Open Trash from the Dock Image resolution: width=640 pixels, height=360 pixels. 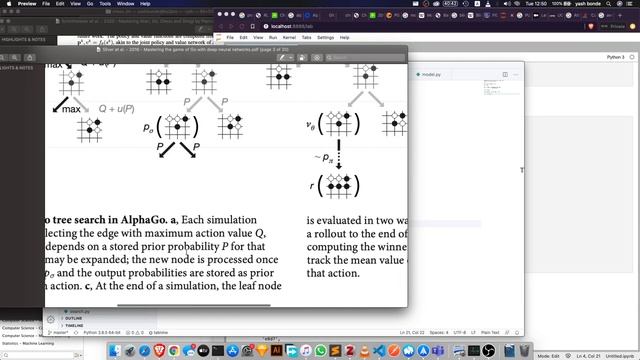(524, 350)
